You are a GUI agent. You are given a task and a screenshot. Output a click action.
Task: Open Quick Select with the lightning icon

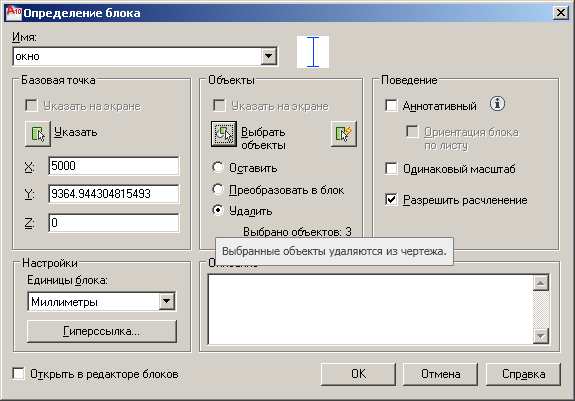click(344, 134)
